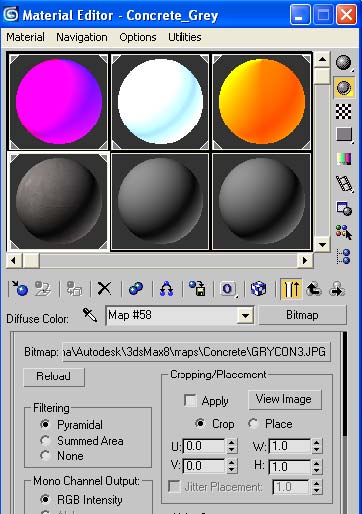Decrease the V value spinner

click(x=232, y=470)
